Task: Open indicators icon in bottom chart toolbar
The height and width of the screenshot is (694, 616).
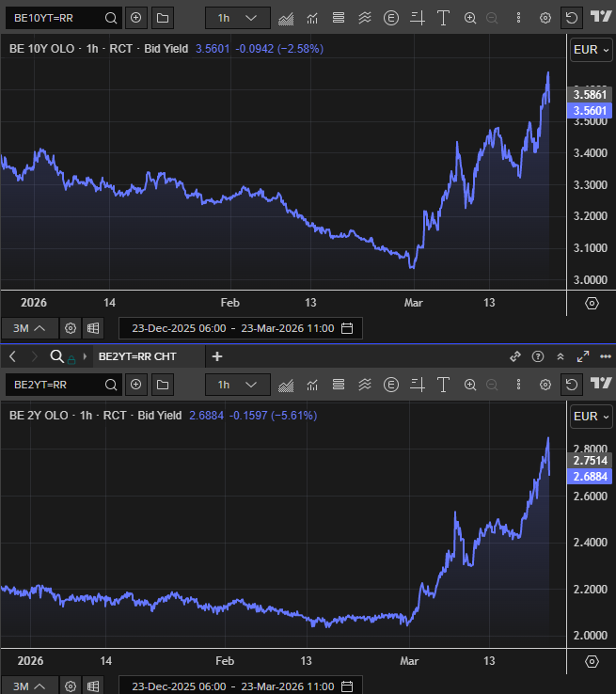Action: [x=312, y=385]
